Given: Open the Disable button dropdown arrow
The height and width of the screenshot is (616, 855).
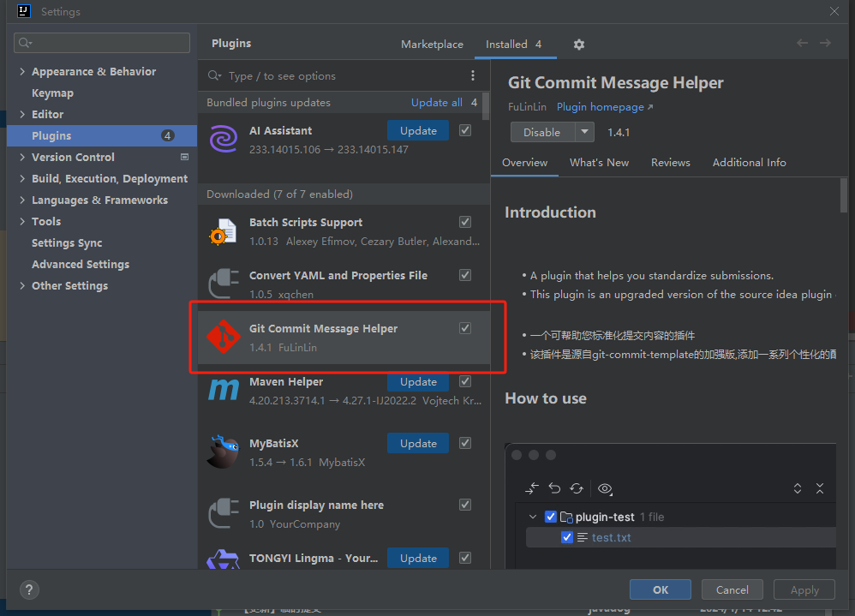Looking at the screenshot, I should (584, 132).
